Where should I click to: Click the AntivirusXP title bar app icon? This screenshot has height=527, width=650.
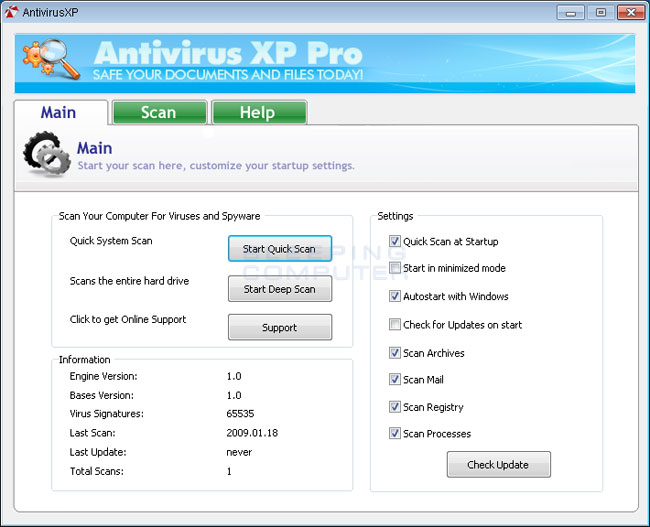coord(11,12)
